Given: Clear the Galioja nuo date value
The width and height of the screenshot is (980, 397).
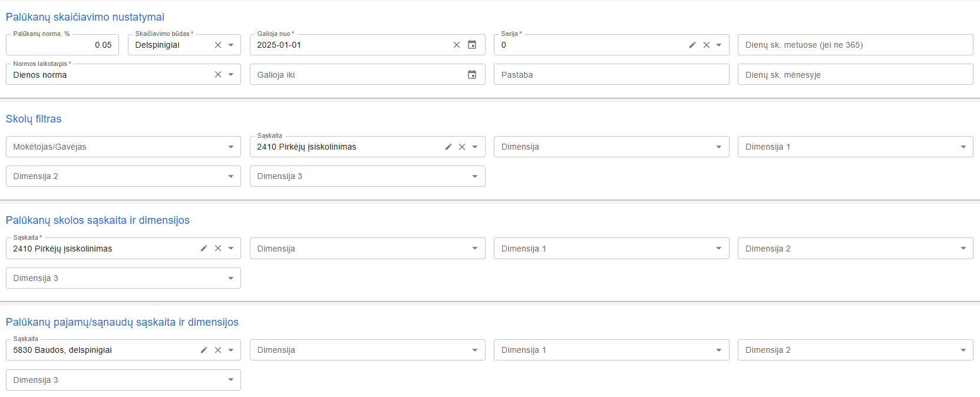Looking at the screenshot, I should coord(457,45).
